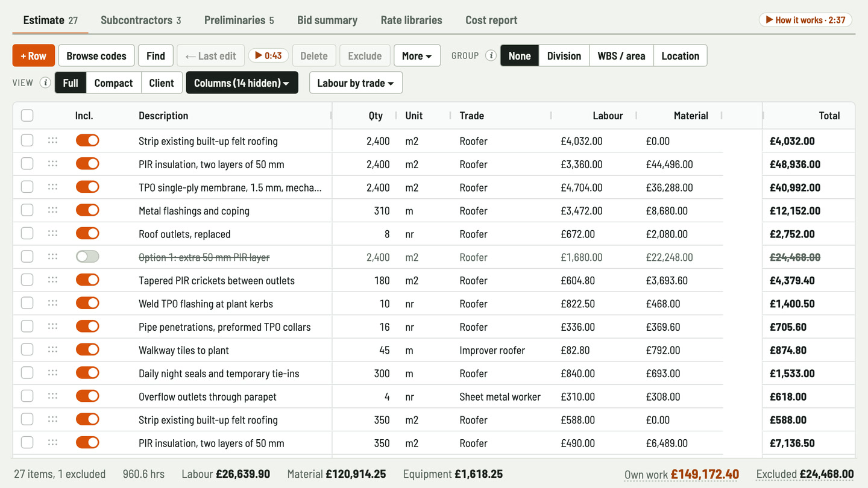Select checkbox for Roof outlets, replaced
This screenshot has height=488, width=868.
27,234
